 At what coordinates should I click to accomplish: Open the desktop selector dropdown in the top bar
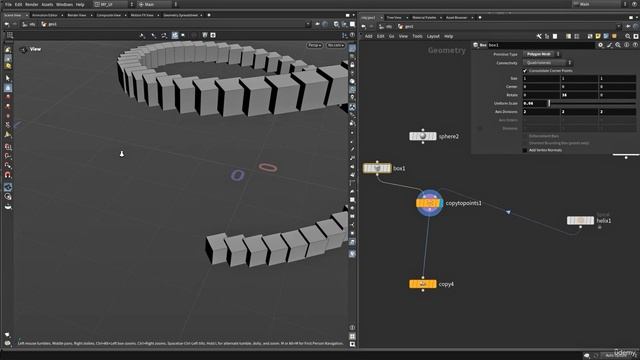point(114,4)
